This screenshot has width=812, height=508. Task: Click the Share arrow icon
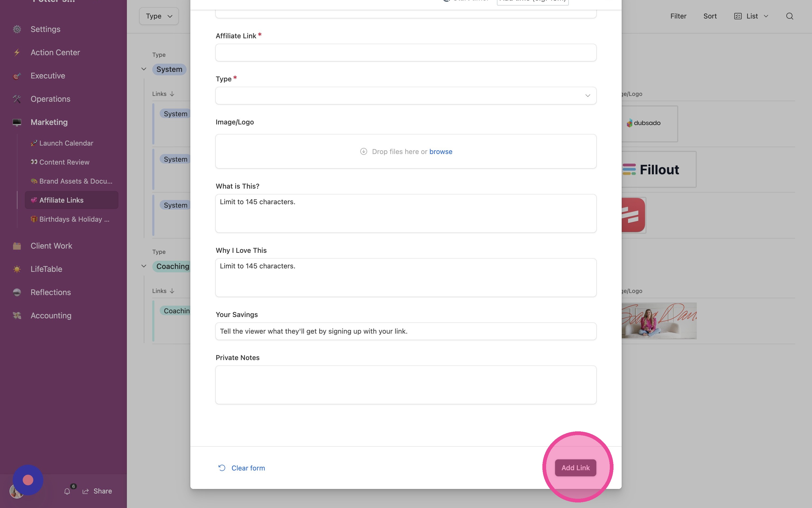point(86,491)
